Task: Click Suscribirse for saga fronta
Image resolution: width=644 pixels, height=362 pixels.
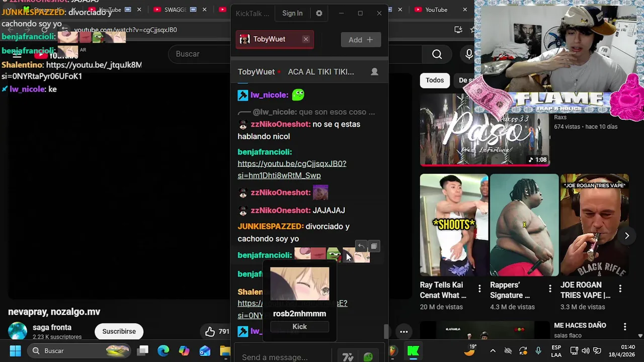Action: click(119, 331)
